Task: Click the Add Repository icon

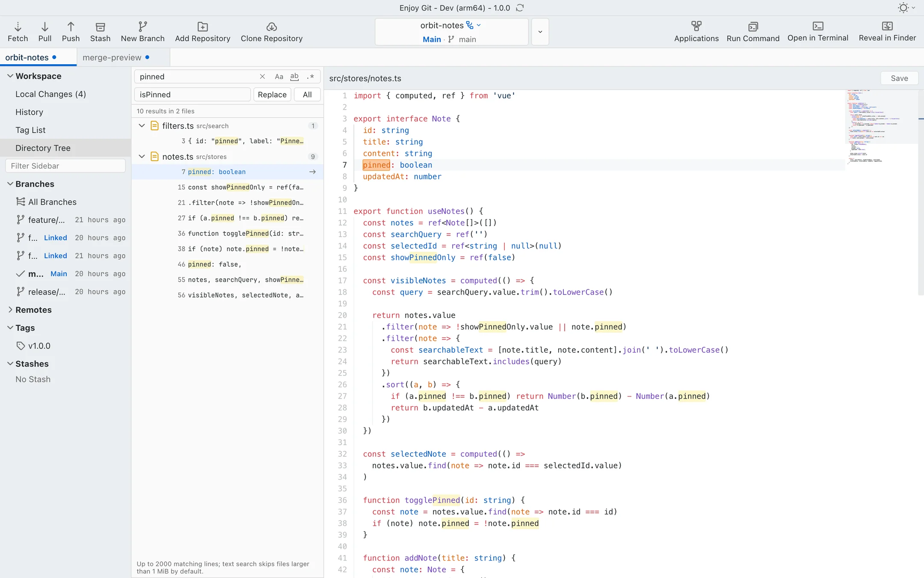Action: pos(202,27)
